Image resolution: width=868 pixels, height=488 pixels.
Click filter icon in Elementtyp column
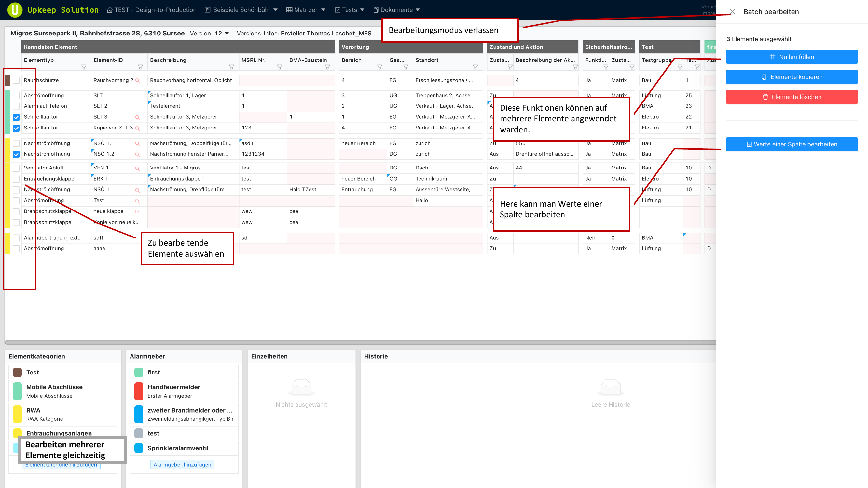pyautogui.click(x=84, y=67)
